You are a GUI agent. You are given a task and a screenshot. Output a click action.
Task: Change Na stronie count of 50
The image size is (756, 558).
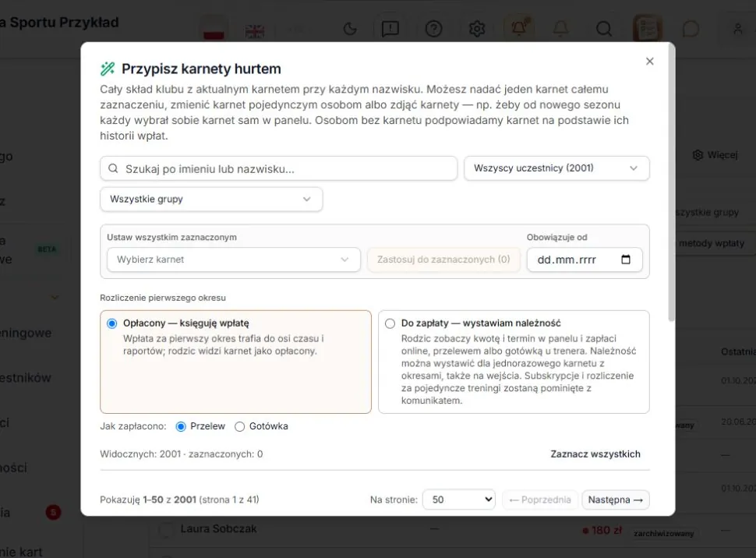[x=459, y=500]
